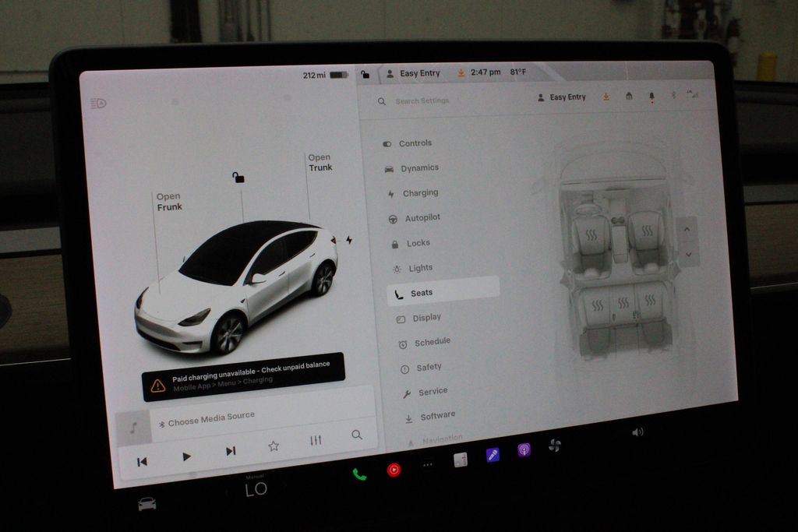This screenshot has height=532, width=798.
Task: Open the notifications bell icon
Action: (652, 96)
